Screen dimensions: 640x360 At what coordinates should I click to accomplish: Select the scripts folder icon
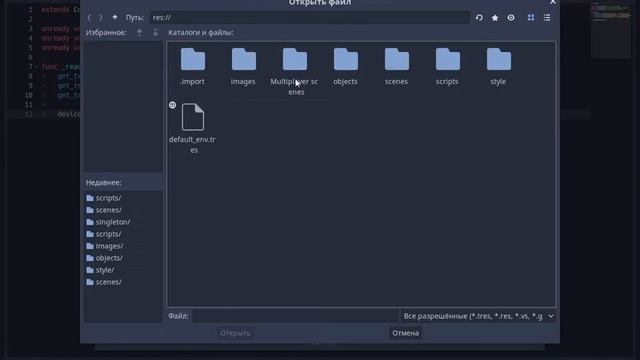(448, 60)
